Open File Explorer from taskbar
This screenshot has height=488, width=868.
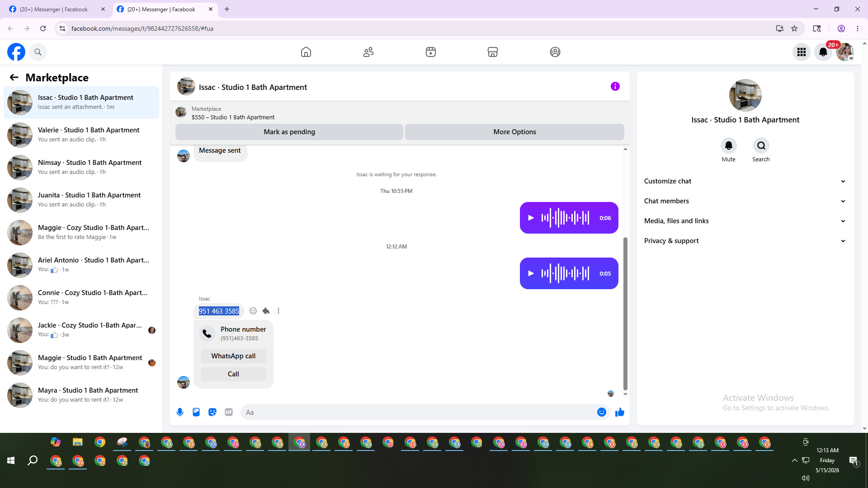[x=78, y=442]
